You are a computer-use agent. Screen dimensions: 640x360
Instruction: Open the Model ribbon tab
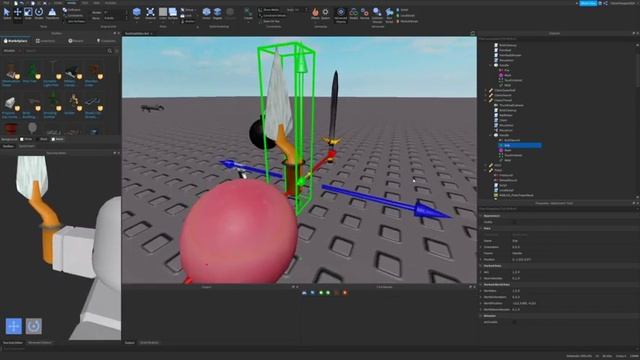(x=71, y=3)
